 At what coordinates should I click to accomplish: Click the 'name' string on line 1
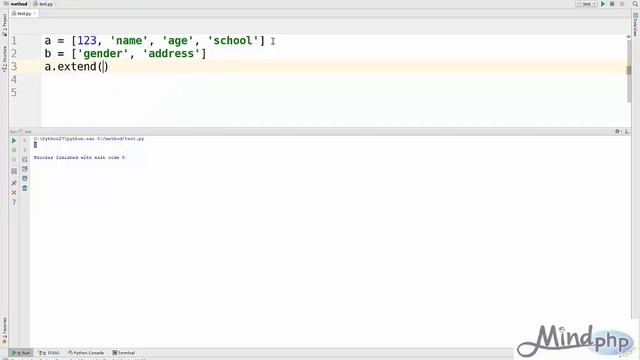tap(129, 41)
